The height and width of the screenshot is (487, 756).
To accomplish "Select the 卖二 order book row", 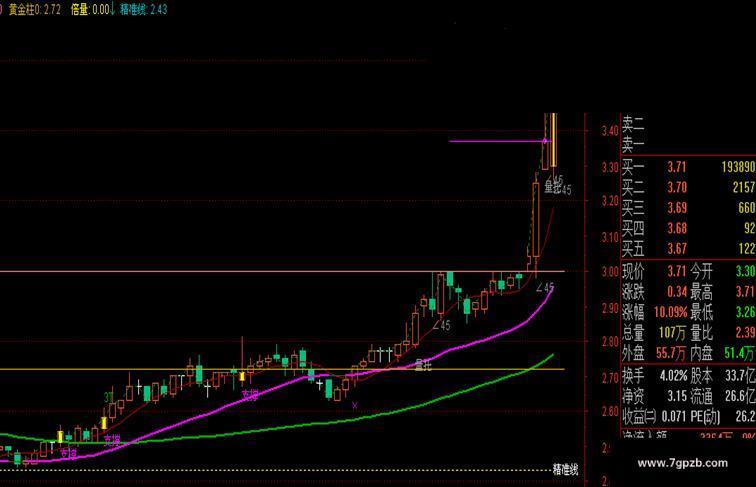I will click(x=688, y=125).
